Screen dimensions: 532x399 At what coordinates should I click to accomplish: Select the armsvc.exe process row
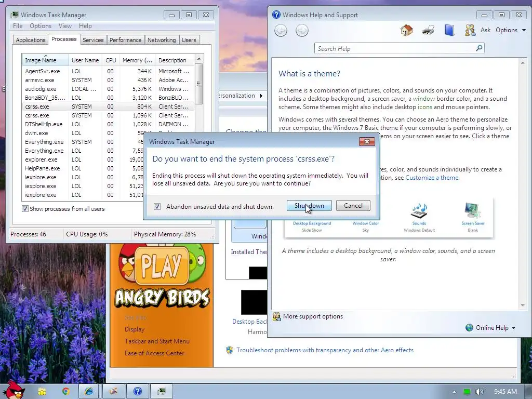point(108,80)
